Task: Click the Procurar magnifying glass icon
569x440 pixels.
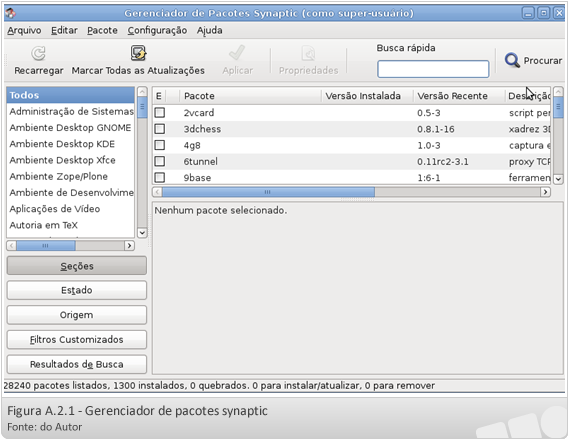Action: [x=512, y=60]
